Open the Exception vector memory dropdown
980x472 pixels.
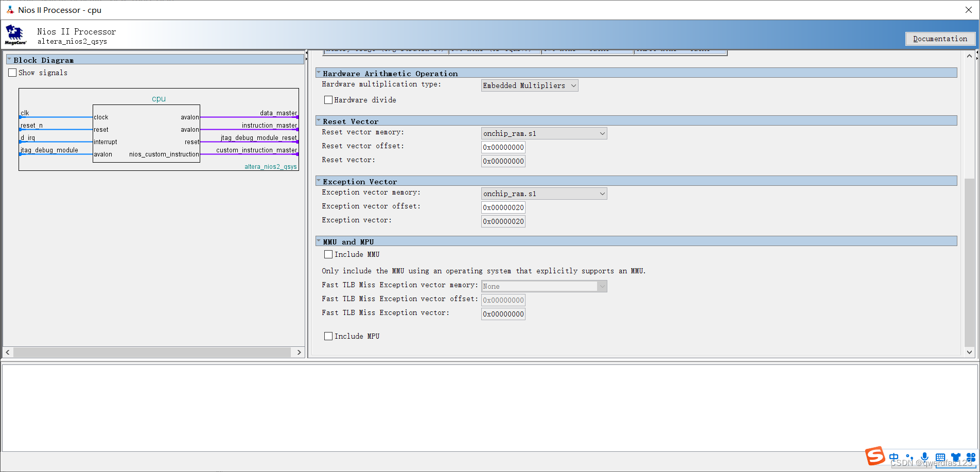click(544, 194)
